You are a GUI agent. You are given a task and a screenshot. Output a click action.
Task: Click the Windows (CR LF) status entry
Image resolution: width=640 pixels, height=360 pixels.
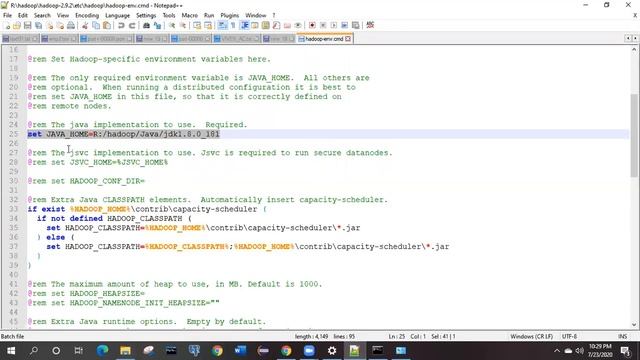click(x=531, y=336)
